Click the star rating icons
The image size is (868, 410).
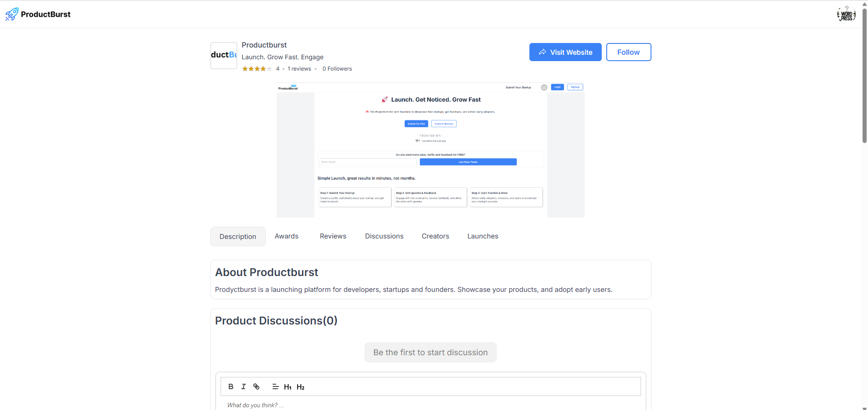pos(257,69)
